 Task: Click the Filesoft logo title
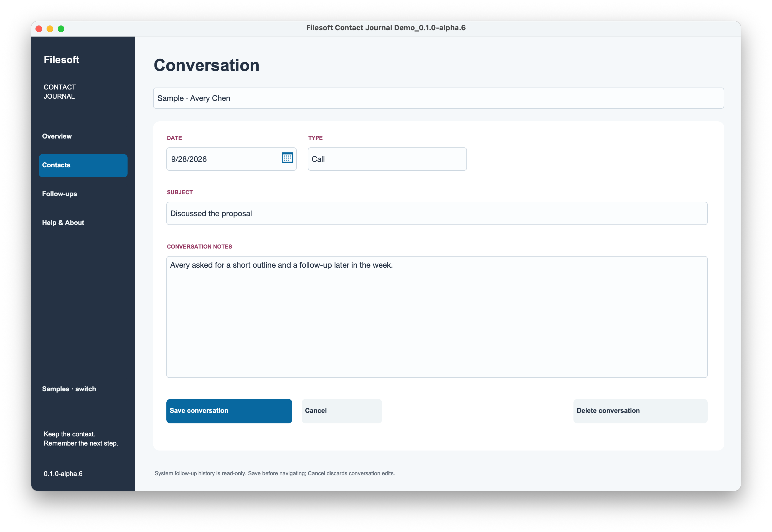(x=61, y=60)
